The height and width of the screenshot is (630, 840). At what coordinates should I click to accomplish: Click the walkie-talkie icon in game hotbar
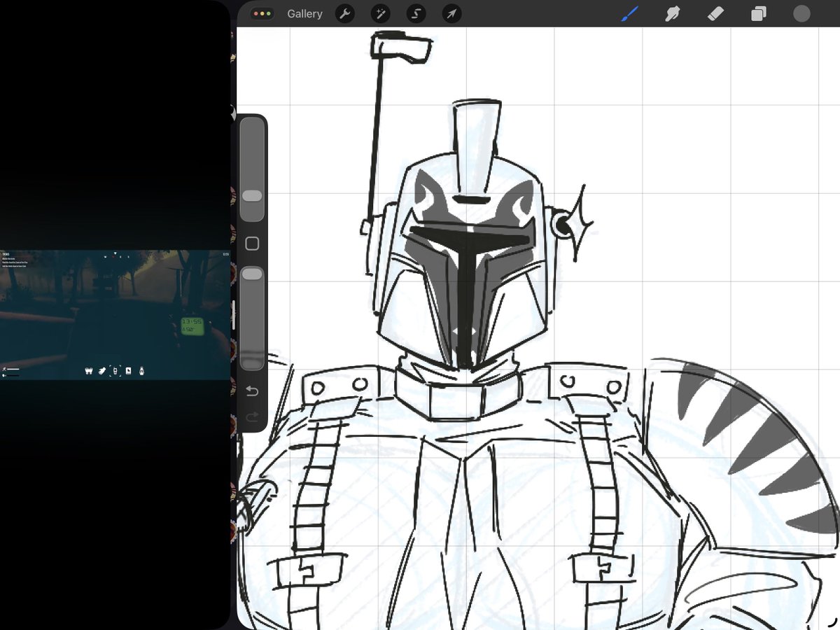tap(115, 371)
